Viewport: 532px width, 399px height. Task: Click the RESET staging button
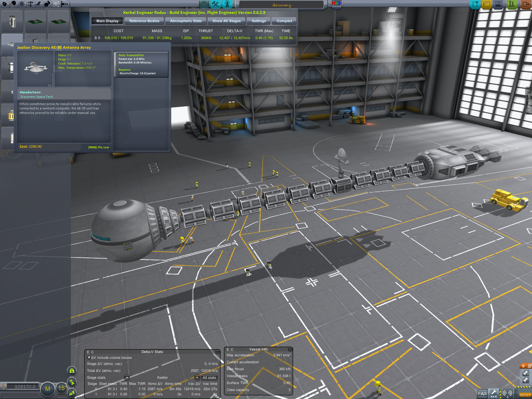point(525,395)
